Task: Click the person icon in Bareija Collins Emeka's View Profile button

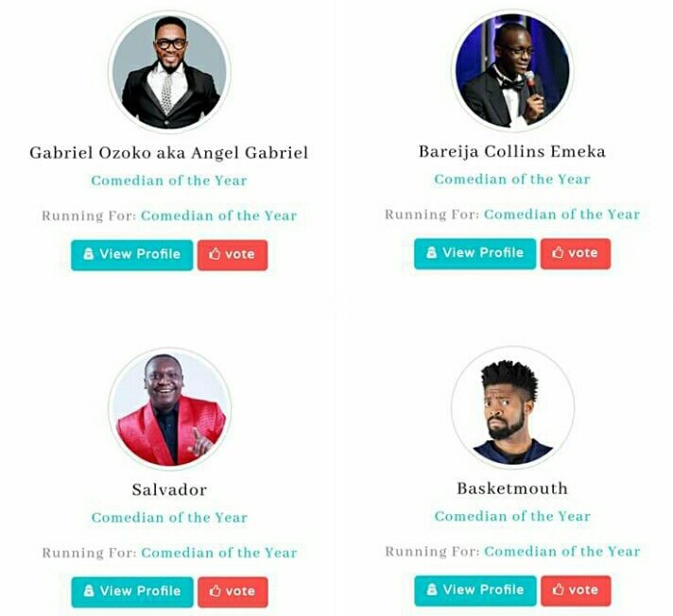Action: [x=431, y=252]
